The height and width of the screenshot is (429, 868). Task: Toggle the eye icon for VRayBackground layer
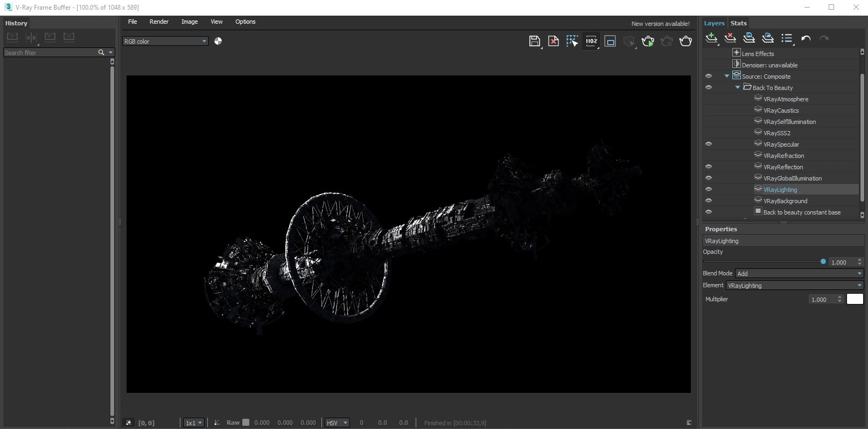(709, 201)
